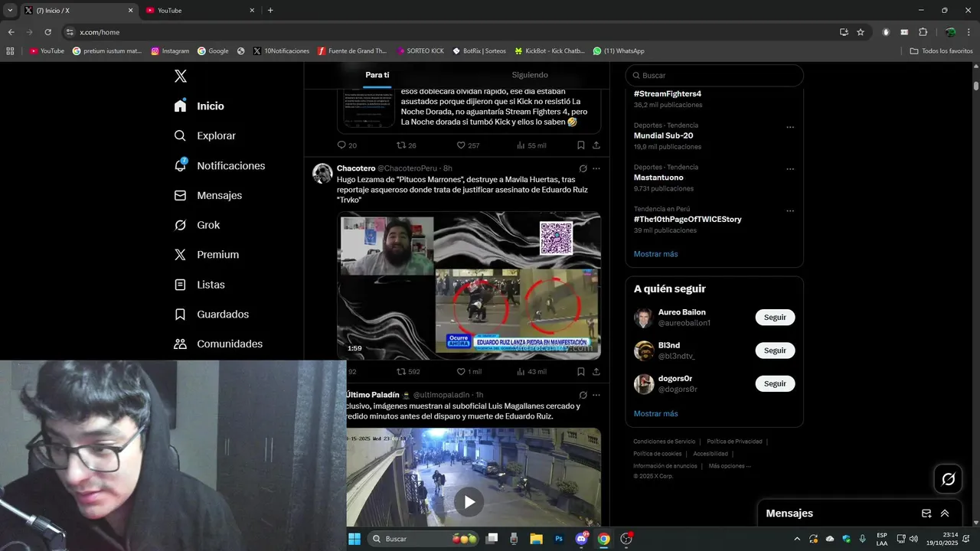The height and width of the screenshot is (551, 980).
Task: Open Chacotero author name link
Action: pos(356,168)
